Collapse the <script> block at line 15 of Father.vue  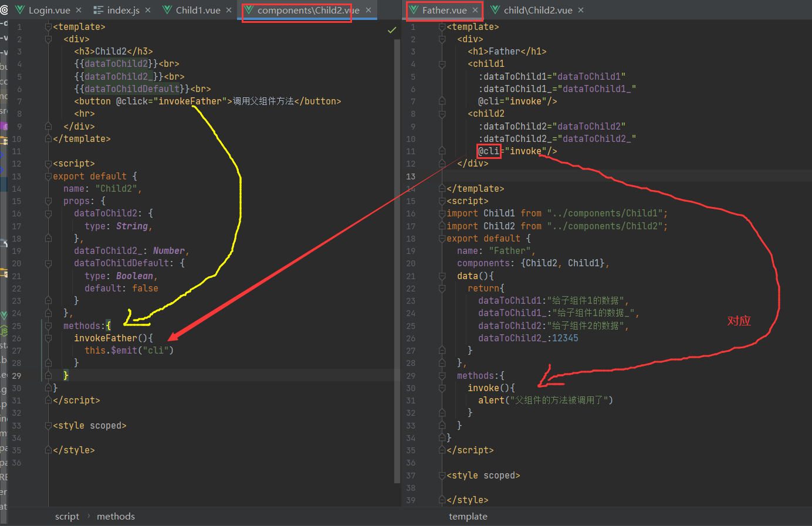coord(442,201)
